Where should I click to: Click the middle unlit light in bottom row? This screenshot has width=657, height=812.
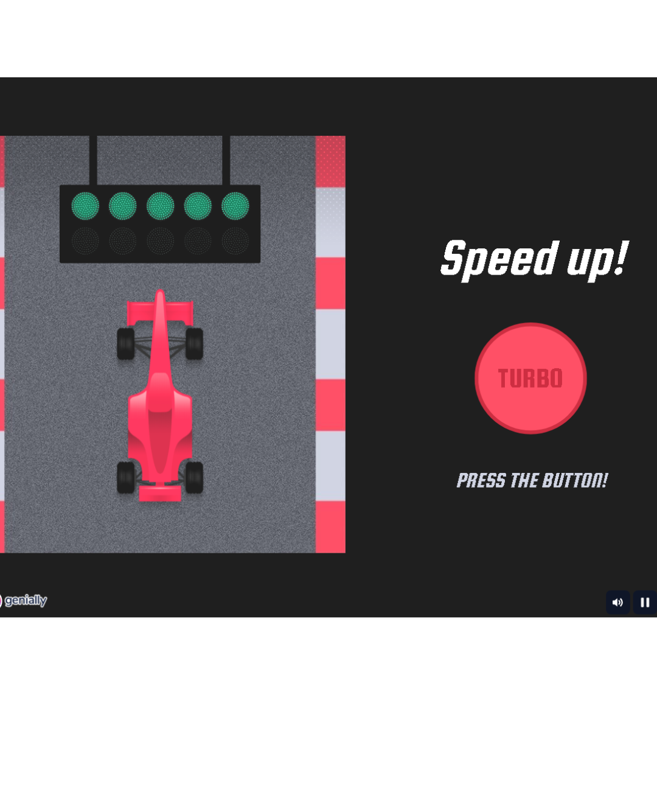160,241
